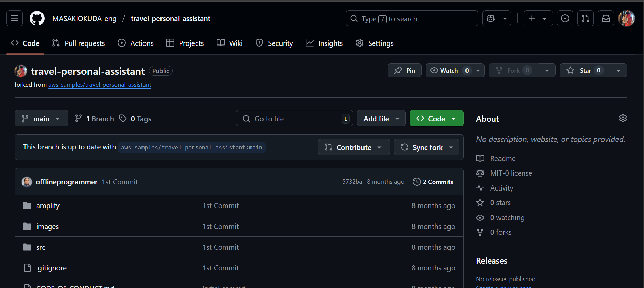Switch to the Settings tab
Screen dimensions: 644x288
pyautogui.click(x=375, y=43)
